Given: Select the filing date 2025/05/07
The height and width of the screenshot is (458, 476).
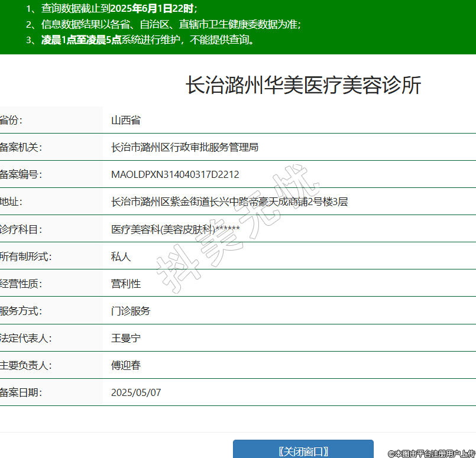Looking at the screenshot, I should (136, 392).
